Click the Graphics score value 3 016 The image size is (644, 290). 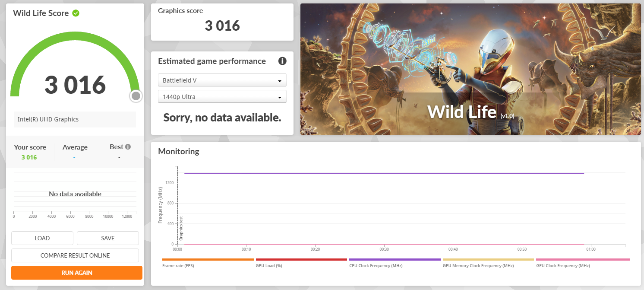[x=222, y=26]
